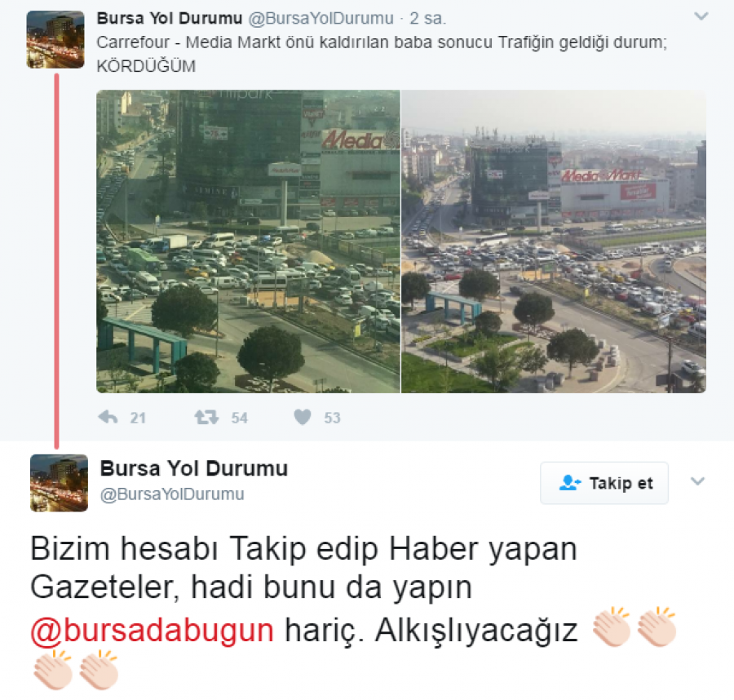This screenshot has height=700, width=734.
Task: Click the avatar of the lower tweet
Action: click(59, 483)
